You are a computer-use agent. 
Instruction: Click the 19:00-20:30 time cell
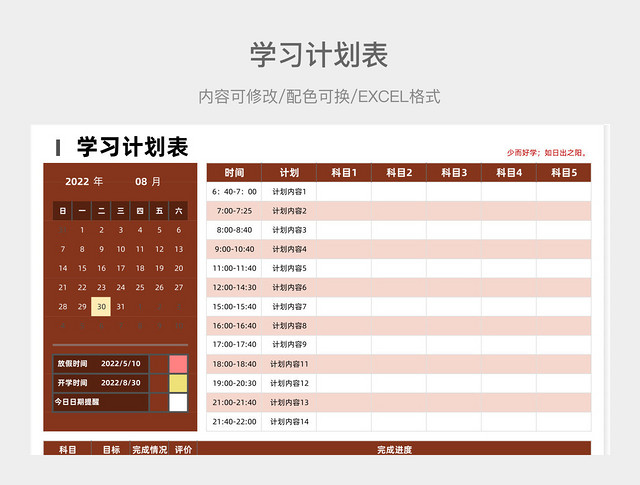[x=234, y=383]
